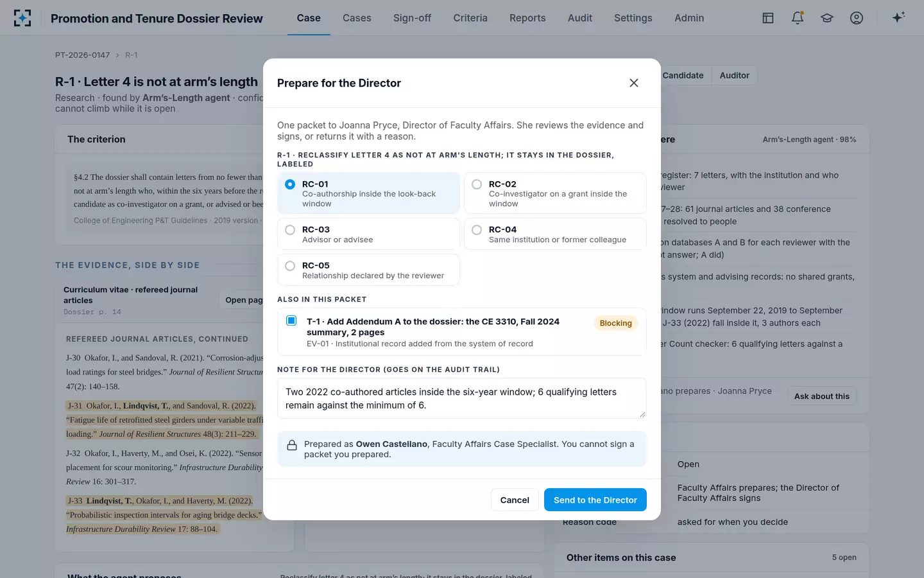The height and width of the screenshot is (578, 924).
Task: Select reason code RC-01 co-authorship
Action: click(x=368, y=193)
